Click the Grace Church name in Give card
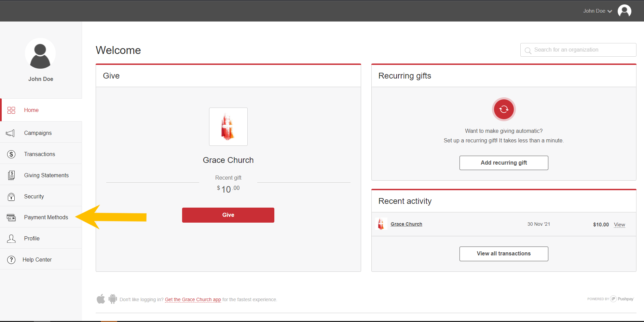 click(x=228, y=160)
